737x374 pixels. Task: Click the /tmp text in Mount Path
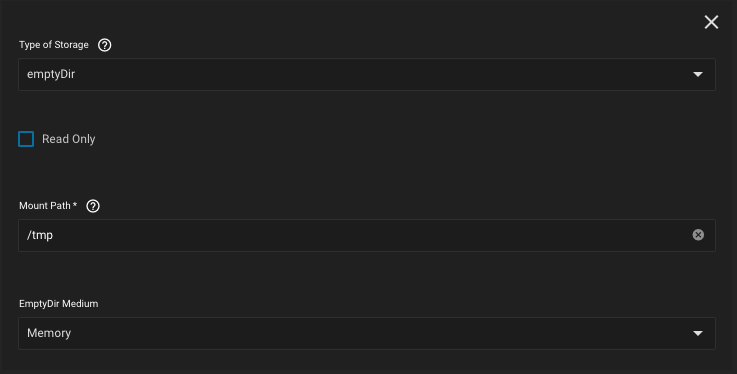(x=40, y=235)
